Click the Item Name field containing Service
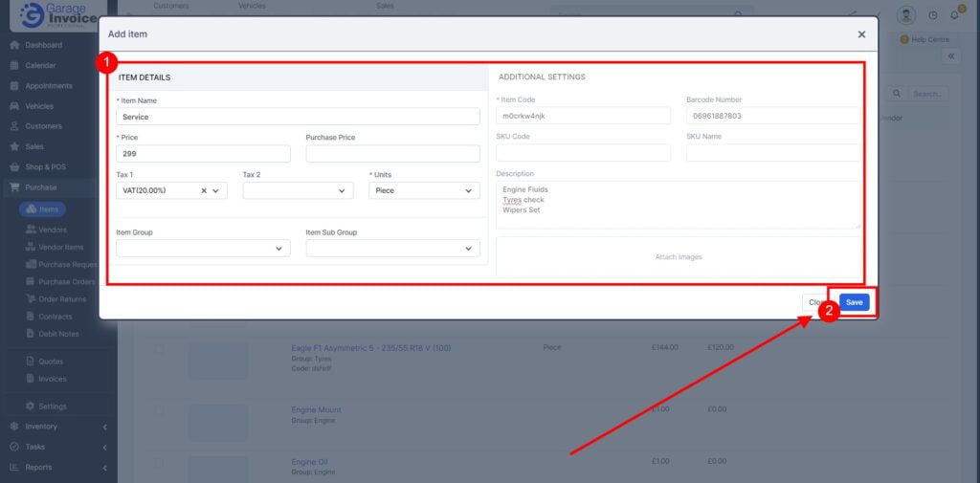This screenshot has height=483, width=980. [x=298, y=117]
